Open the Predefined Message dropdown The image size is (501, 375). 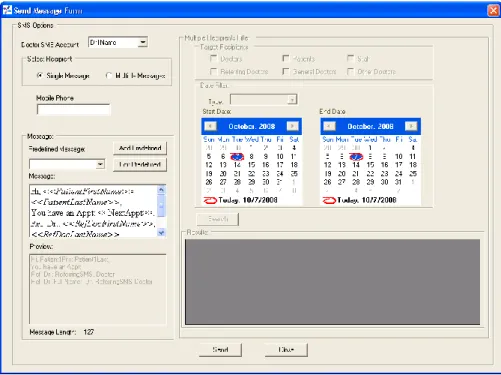coord(100,164)
